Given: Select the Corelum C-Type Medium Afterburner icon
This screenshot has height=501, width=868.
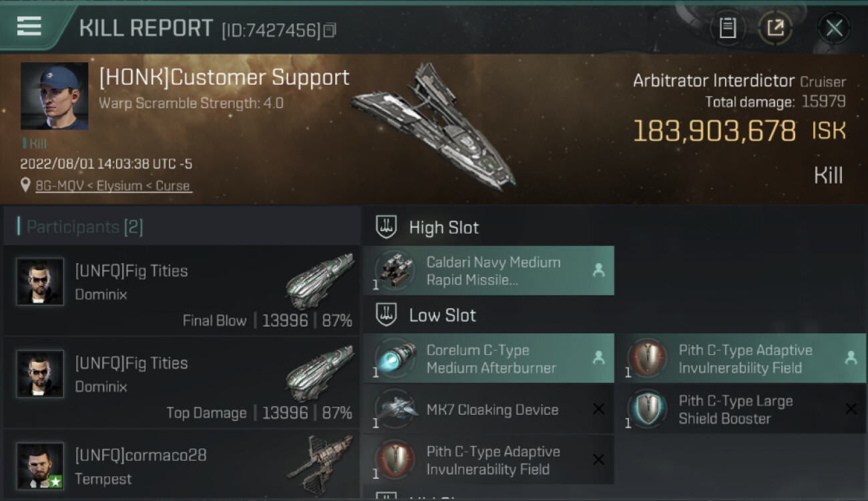Looking at the screenshot, I should [394, 359].
